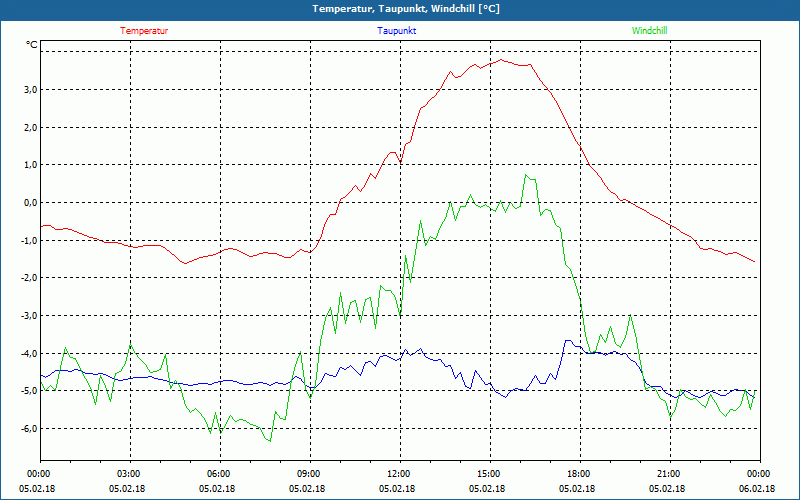
Task: Click the blue Taupunkt legend label
Action: [x=397, y=31]
